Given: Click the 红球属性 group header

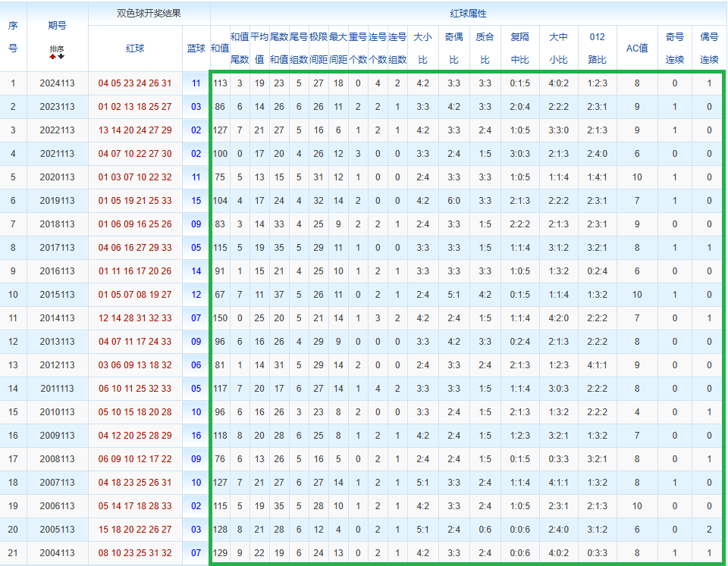Looking at the screenshot, I should [468, 14].
